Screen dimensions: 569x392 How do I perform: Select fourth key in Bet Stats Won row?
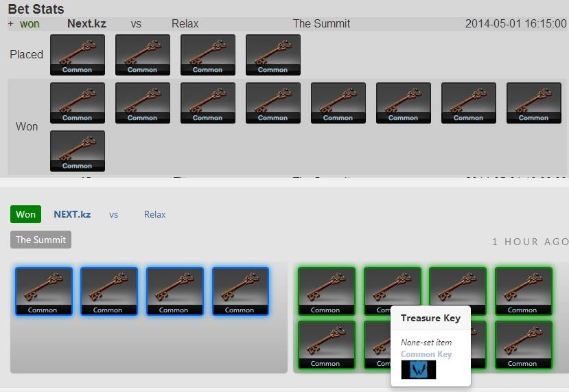273,103
